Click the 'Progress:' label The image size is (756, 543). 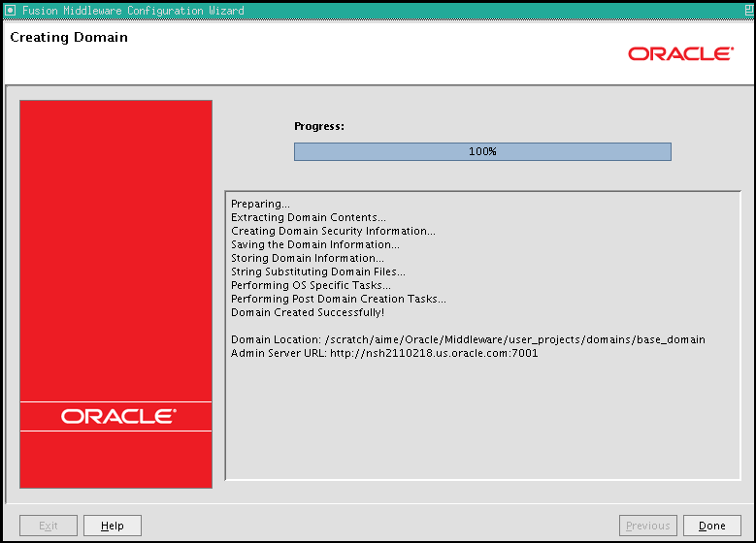coord(319,126)
